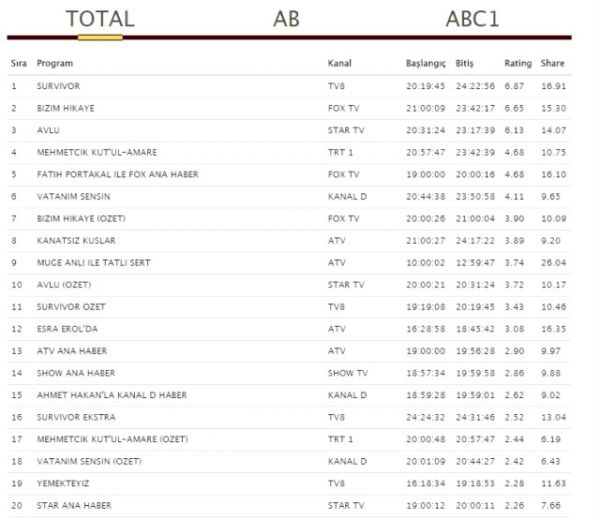Select FATIH PORTAKAL ILE FOX ANA HABER
The image size is (600, 520).
click(x=117, y=174)
